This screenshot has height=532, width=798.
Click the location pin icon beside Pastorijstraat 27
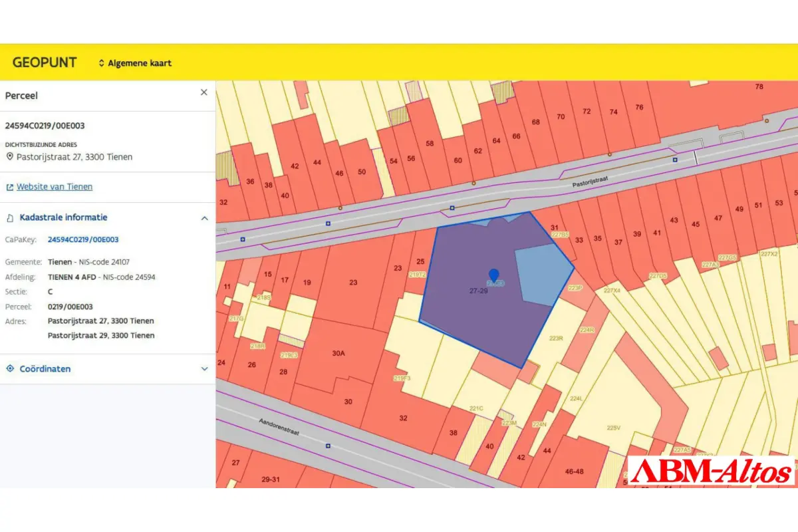pos(10,157)
